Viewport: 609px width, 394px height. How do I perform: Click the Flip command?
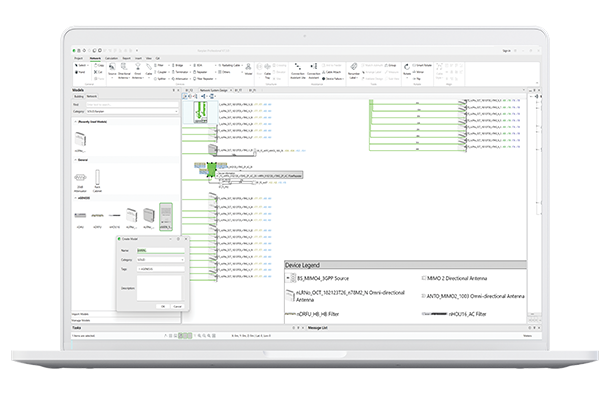coord(416,79)
